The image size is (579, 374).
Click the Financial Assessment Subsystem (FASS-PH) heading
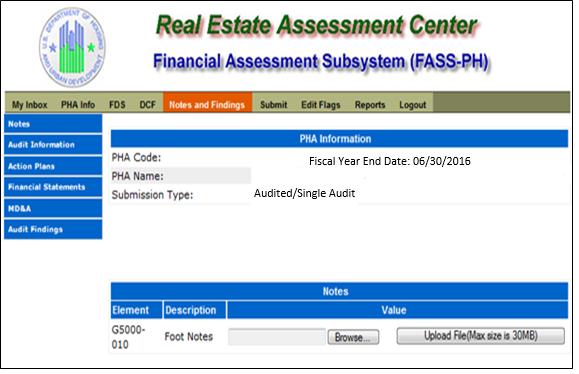pos(321,61)
